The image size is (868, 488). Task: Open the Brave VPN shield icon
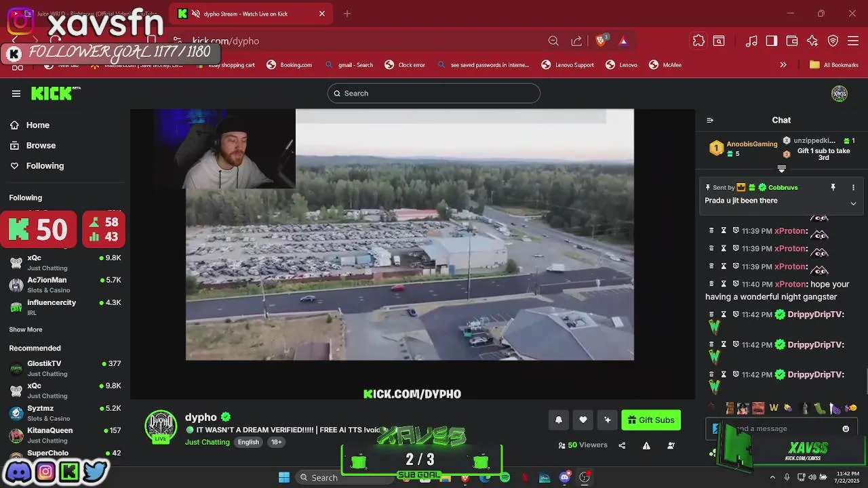pyautogui.click(x=833, y=41)
